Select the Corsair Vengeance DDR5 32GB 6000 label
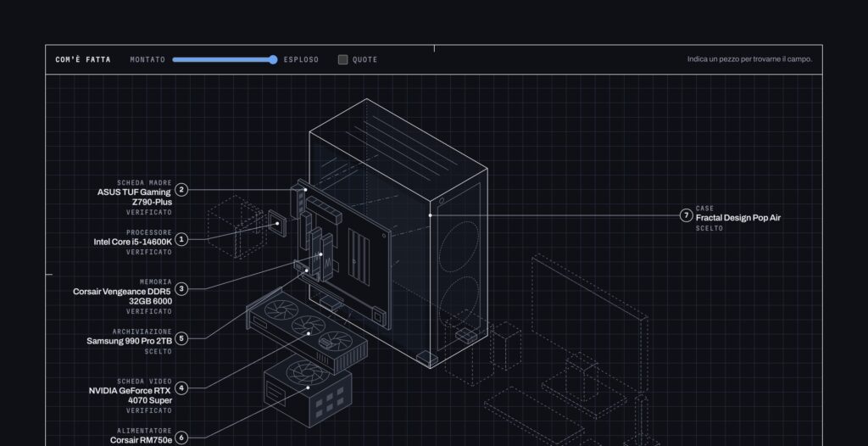The width and height of the screenshot is (868, 446). [x=122, y=297]
